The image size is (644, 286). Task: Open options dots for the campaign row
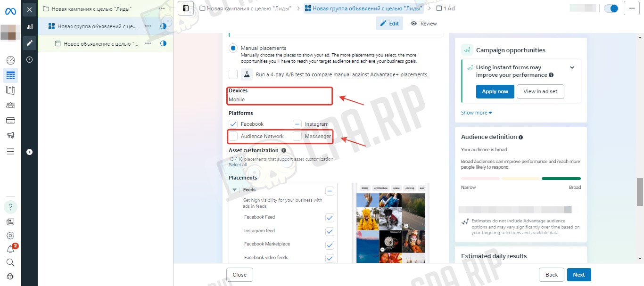pyautogui.click(x=162, y=8)
